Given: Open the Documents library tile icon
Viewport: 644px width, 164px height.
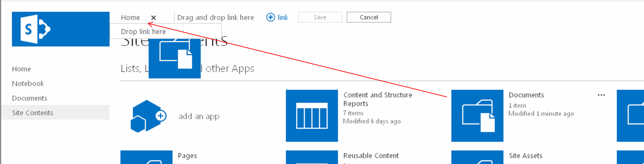Looking at the screenshot, I should (477, 116).
